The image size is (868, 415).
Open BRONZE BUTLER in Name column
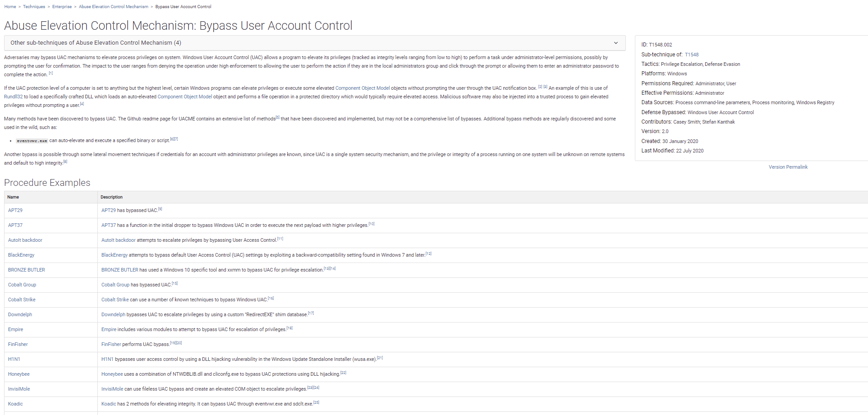[27, 270]
